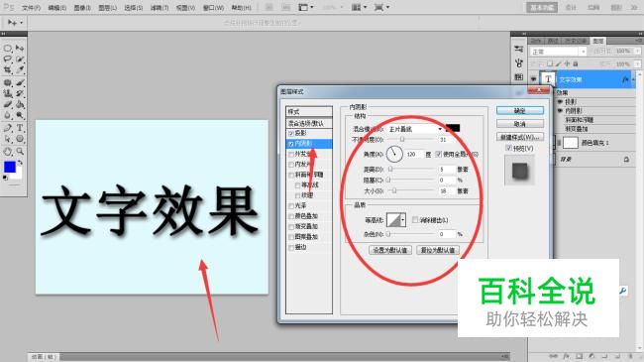Hide the 投影 effect in Layers panel
The width and height of the screenshot is (644, 362).
point(560,101)
